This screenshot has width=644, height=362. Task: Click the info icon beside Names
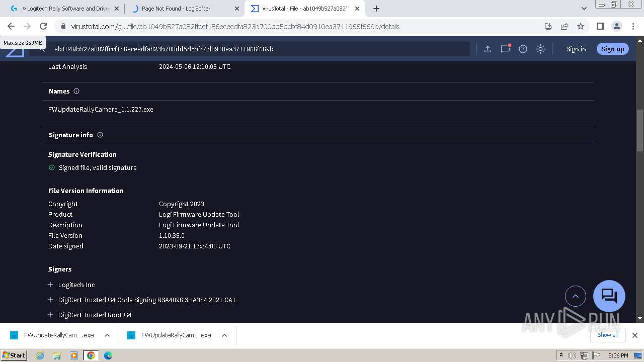click(x=76, y=91)
